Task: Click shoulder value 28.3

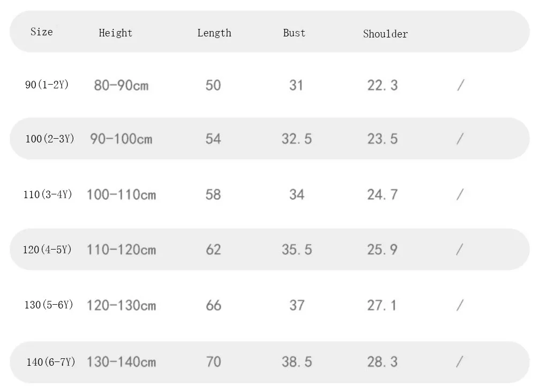Action: 382,362
